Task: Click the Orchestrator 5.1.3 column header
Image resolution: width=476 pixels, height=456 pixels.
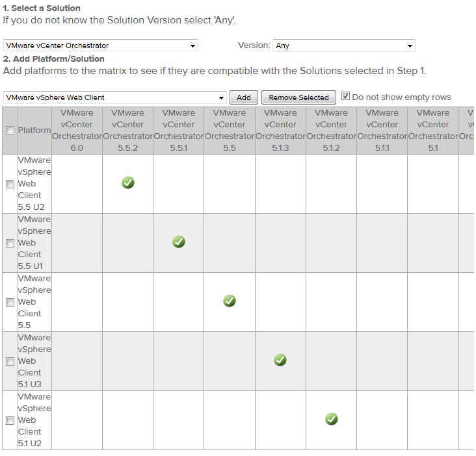Action: click(x=280, y=131)
